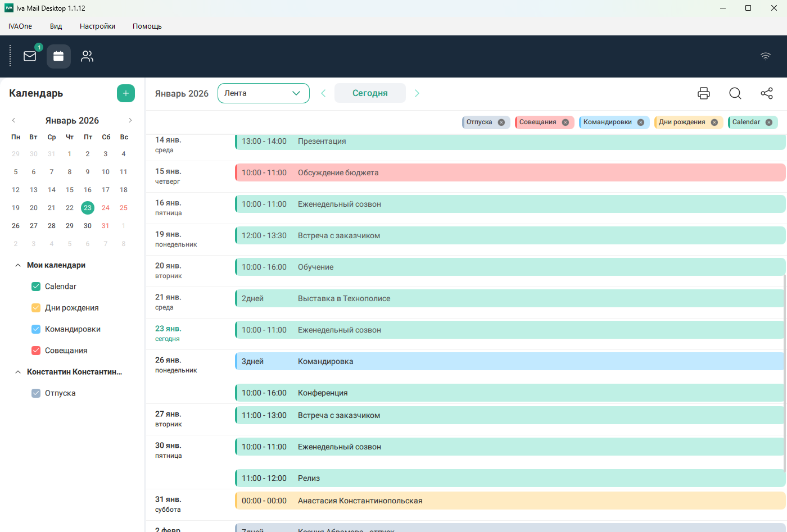This screenshot has height=532, width=787.
Task: Uncheck the Calendar checkbox in sidebar
Action: 36,287
